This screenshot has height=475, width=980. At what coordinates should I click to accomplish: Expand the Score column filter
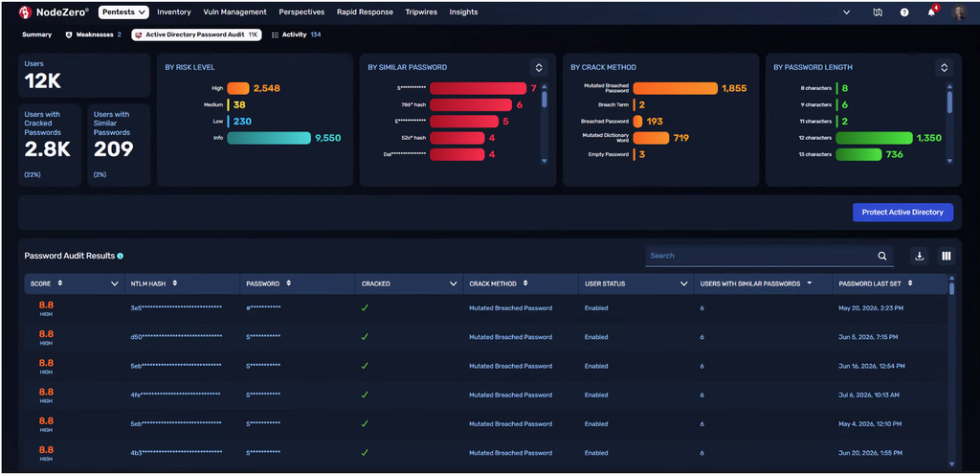click(115, 283)
